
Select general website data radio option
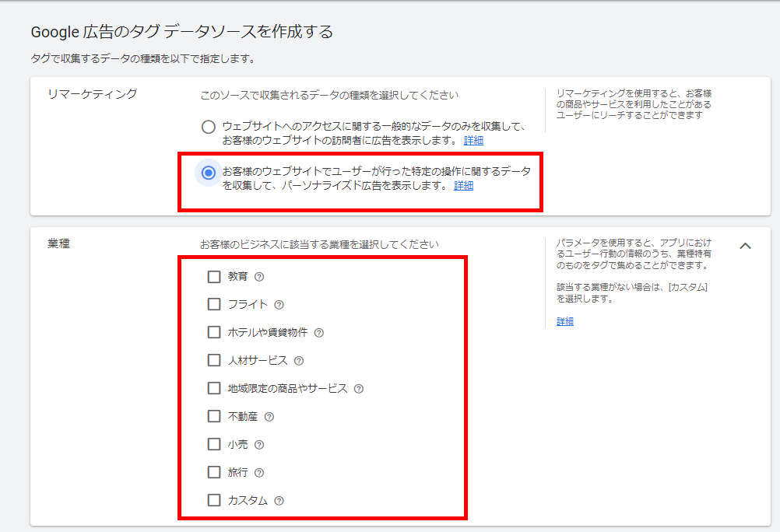pyautogui.click(x=208, y=127)
